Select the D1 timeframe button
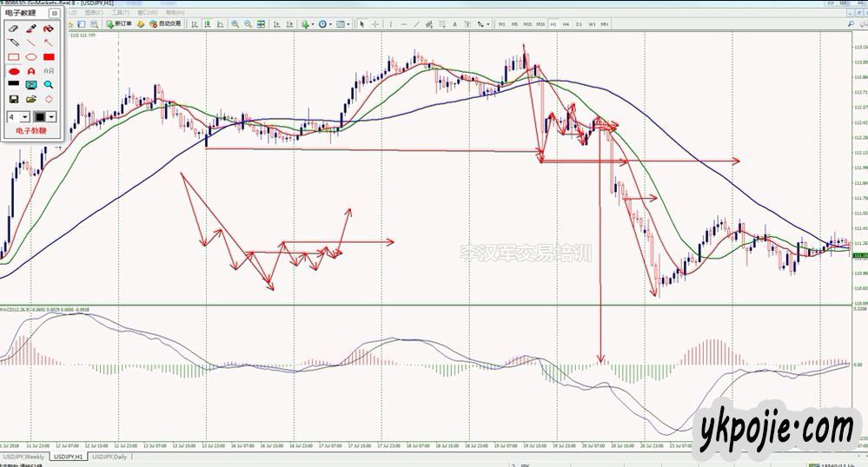 click(579, 24)
